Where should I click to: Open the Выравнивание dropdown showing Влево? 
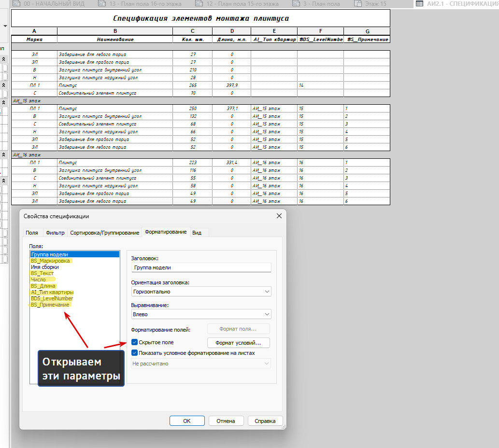(x=201, y=314)
